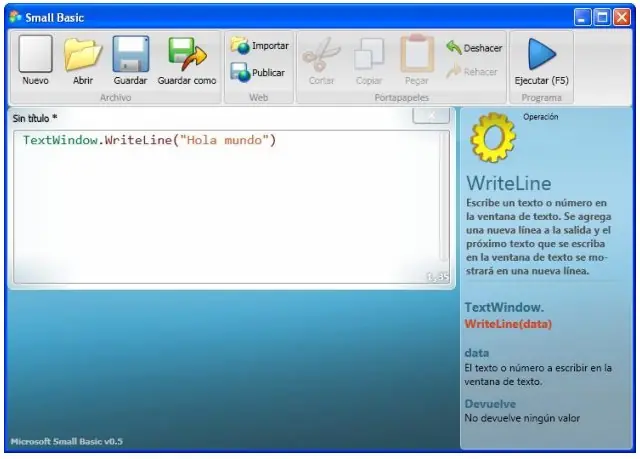Click the "No devuelve ningún valor" text
Image resolution: width=640 pixels, height=459 pixels.
click(x=522, y=418)
